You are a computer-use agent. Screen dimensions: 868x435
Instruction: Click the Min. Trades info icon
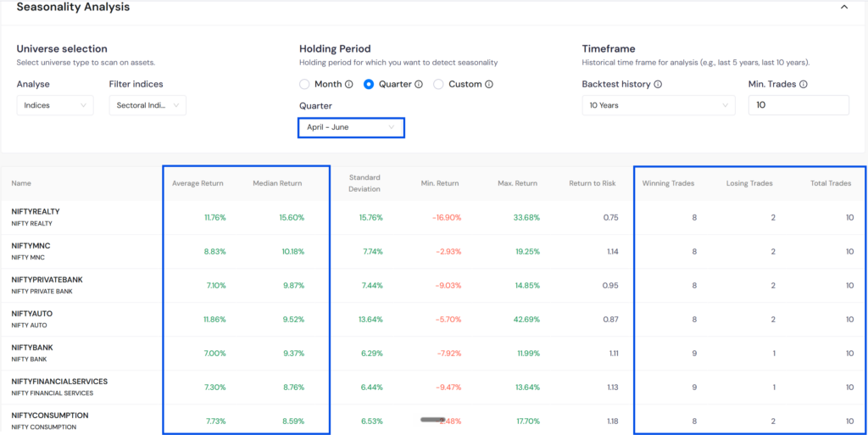(x=804, y=85)
